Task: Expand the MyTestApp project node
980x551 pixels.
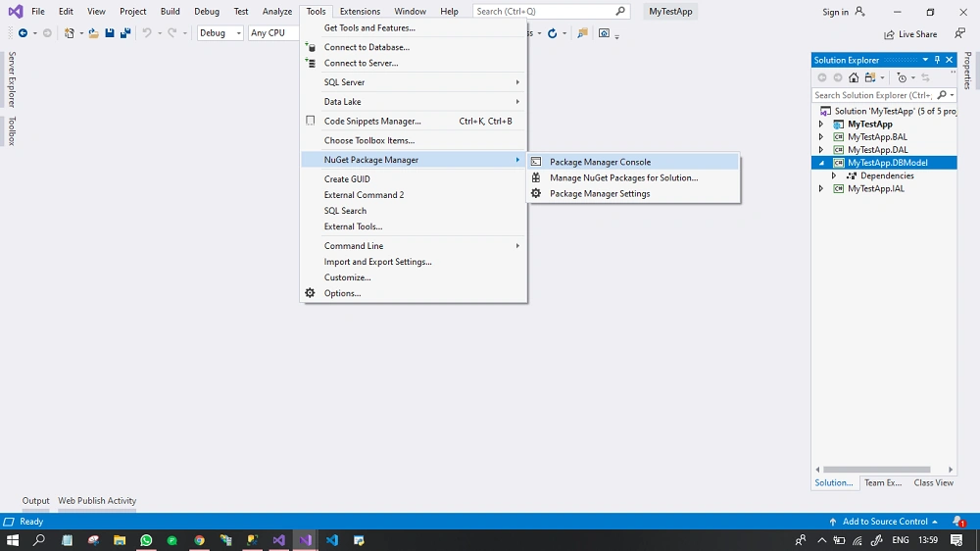Action: [x=821, y=124]
